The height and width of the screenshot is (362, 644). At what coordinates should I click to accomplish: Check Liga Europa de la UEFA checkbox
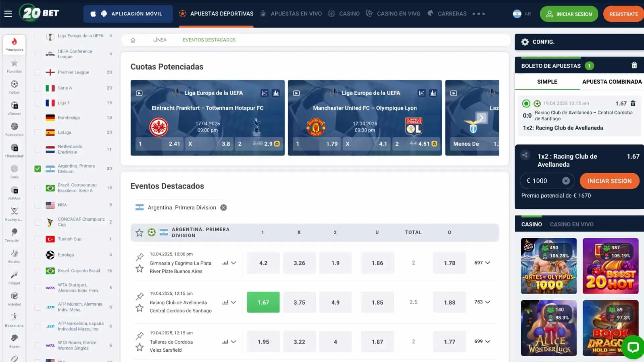point(38,36)
